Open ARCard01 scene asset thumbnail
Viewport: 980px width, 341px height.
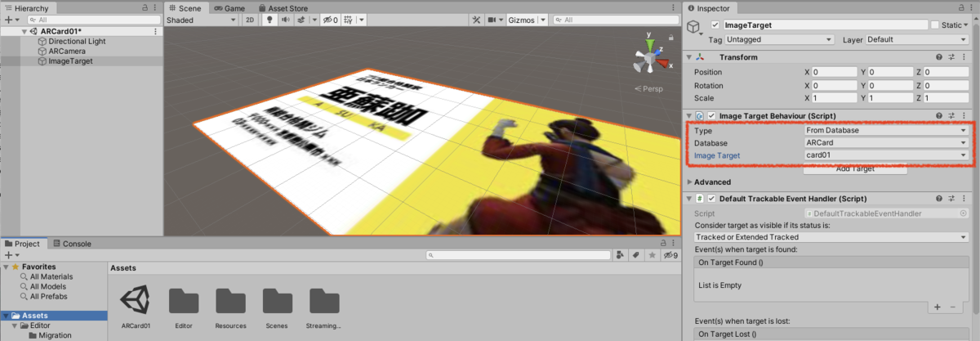pos(134,301)
